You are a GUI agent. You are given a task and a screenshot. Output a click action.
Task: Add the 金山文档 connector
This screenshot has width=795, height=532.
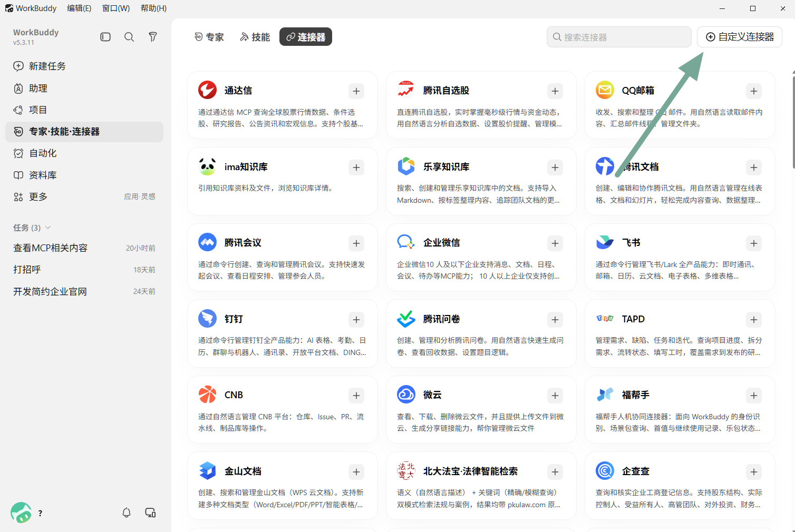[356, 472]
